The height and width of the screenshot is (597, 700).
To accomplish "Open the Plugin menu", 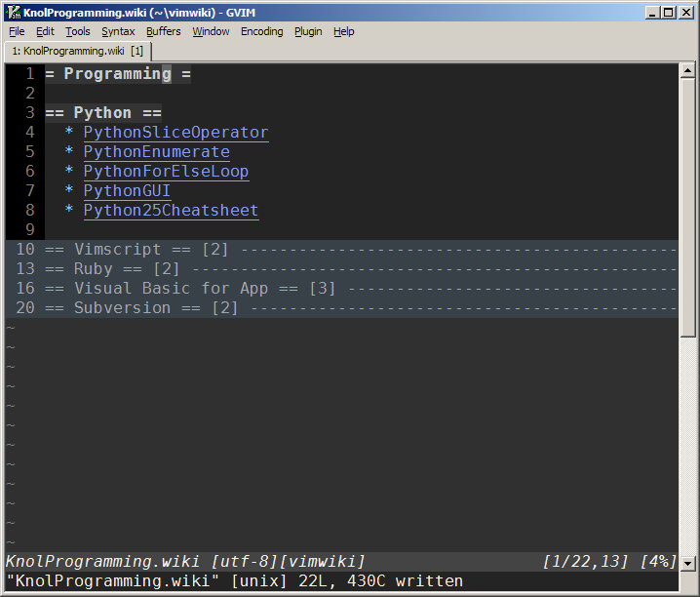I will click(x=308, y=31).
